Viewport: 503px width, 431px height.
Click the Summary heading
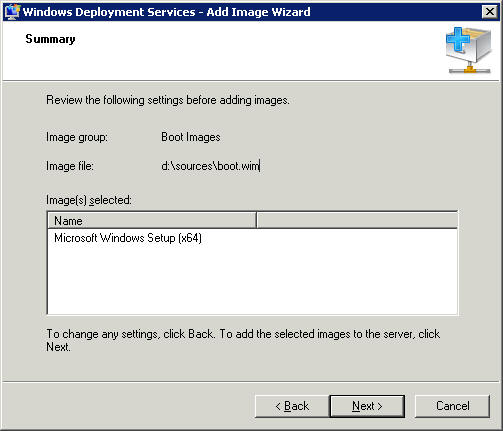point(50,39)
